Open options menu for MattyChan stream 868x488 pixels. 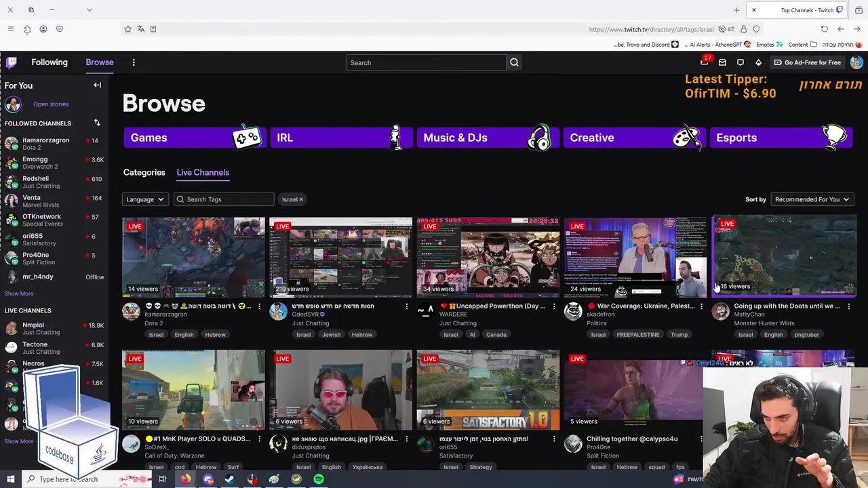[848, 306]
